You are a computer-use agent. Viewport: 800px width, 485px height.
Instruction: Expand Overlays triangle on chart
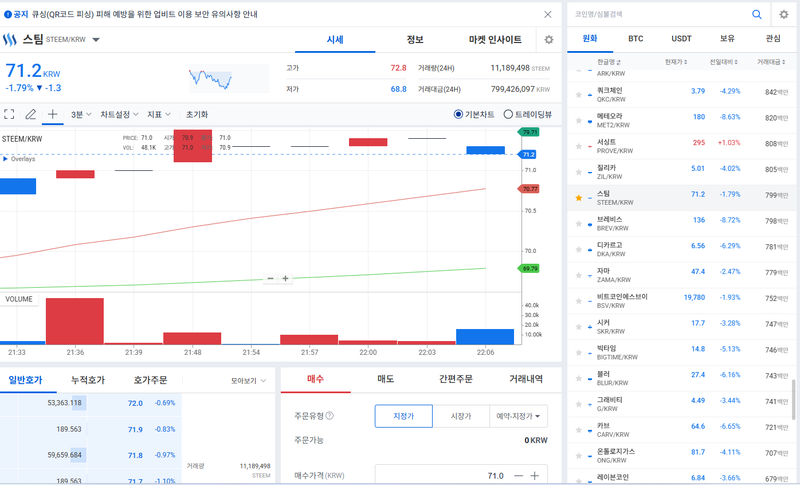5,159
